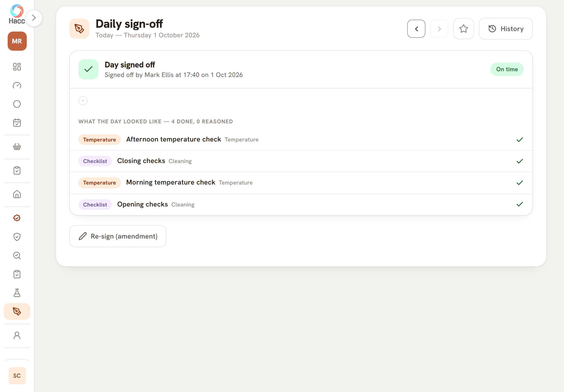Click the On time status badge
This screenshot has width=564, height=392.
tap(507, 69)
